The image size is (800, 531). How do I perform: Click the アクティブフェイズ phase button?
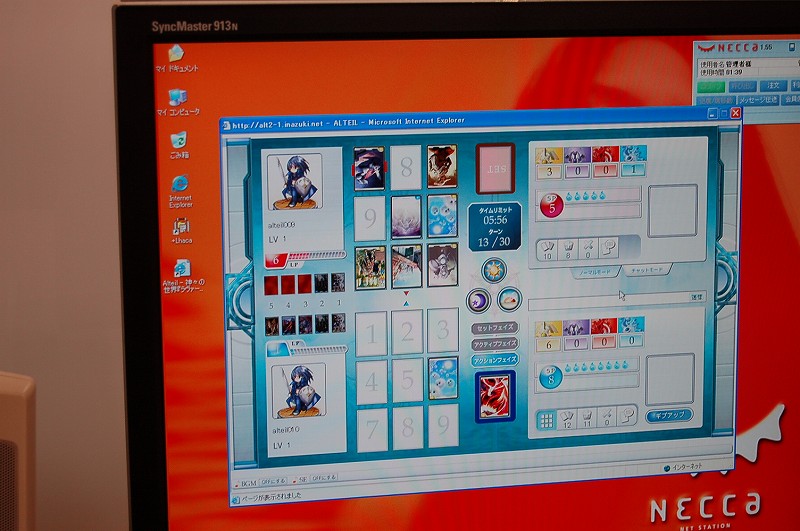click(494, 343)
